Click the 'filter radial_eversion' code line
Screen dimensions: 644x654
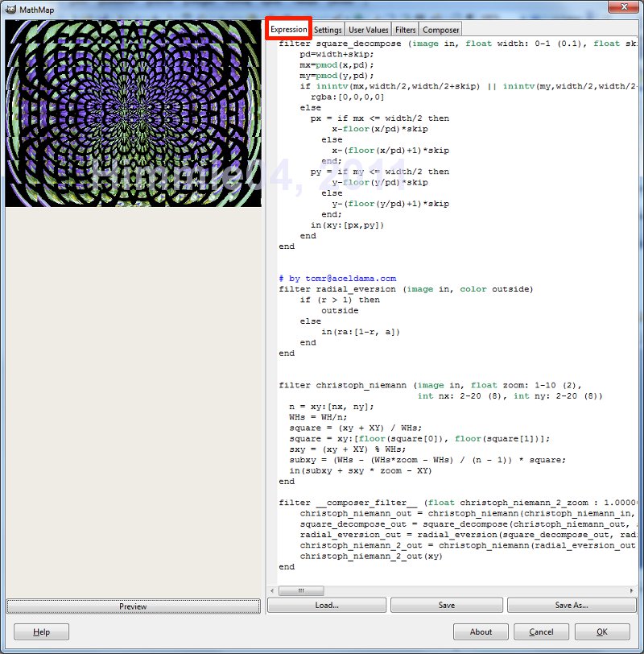(406, 289)
